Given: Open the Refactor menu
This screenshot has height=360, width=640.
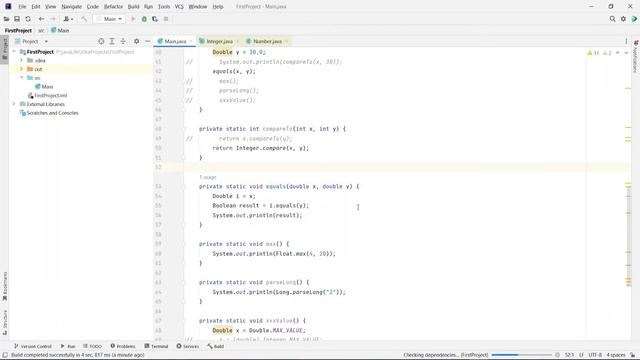Looking at the screenshot, I should pyautogui.click(x=113, y=7).
